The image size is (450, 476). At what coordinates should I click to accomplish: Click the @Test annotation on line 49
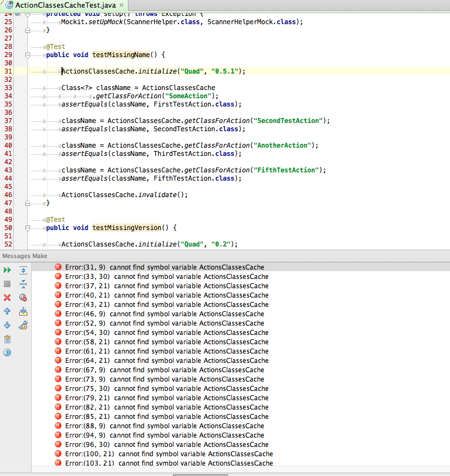[55, 220]
